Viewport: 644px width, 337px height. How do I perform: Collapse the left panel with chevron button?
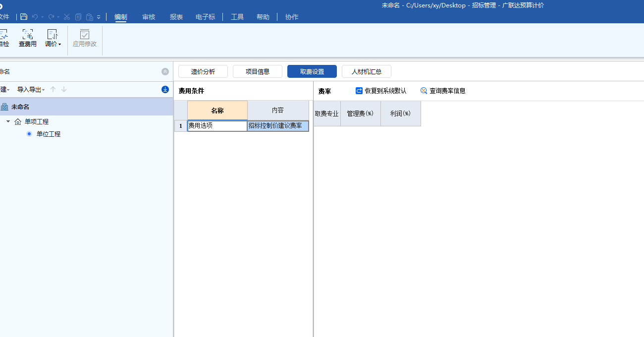pos(165,71)
